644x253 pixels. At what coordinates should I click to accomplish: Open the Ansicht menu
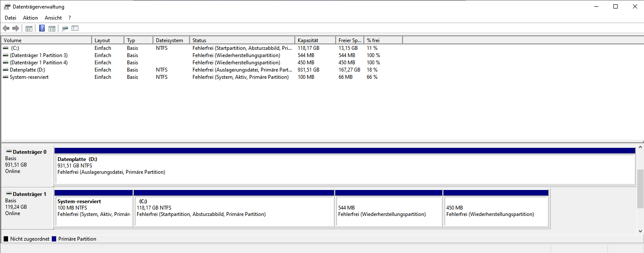click(53, 18)
